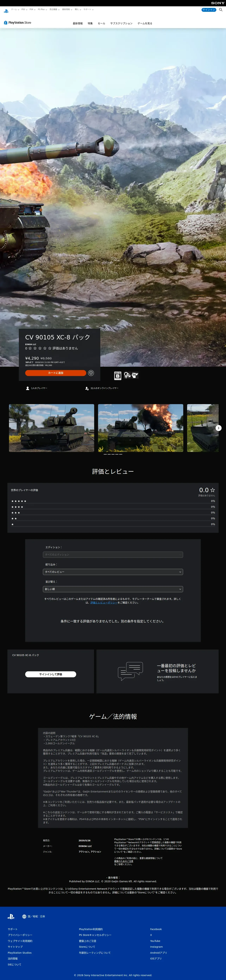
Task: Open the PS Storeキャンセルポリシー footer link
Action: [95, 935]
